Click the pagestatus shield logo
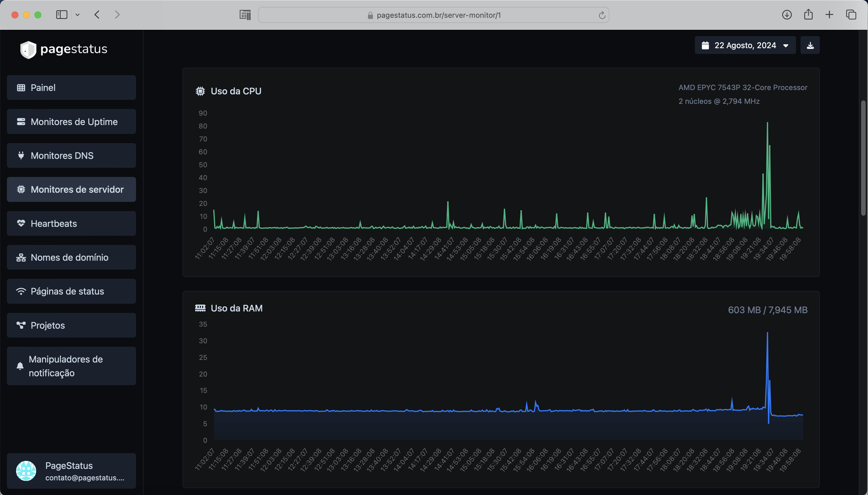The image size is (868, 495). (x=28, y=50)
